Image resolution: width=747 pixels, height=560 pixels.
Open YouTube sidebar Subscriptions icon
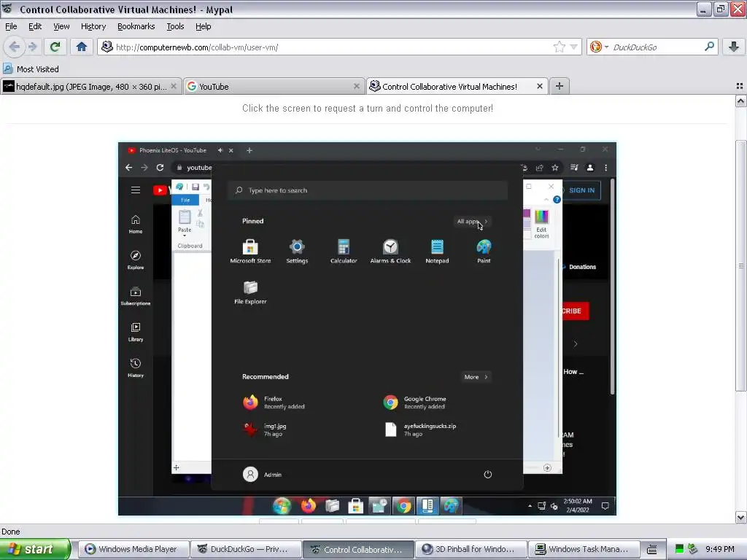[x=135, y=296]
